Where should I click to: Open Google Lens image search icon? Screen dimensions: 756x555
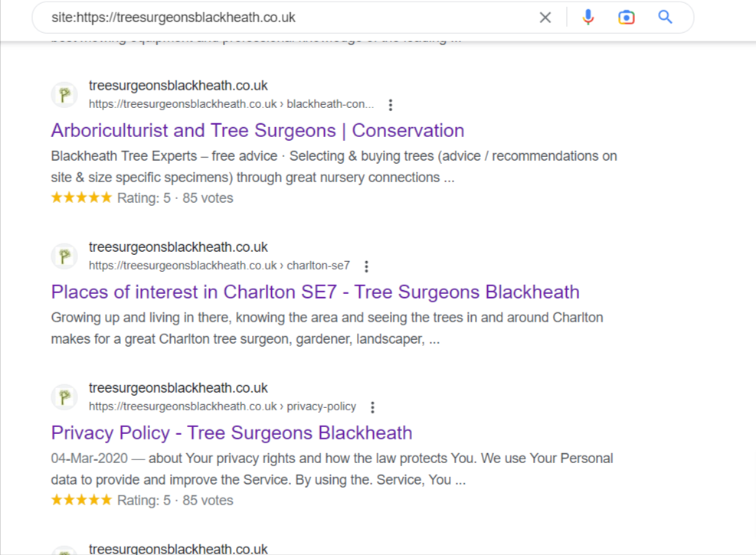627,18
